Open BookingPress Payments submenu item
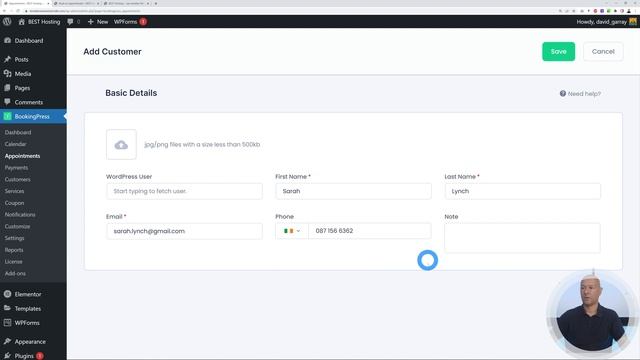This screenshot has width=640, height=360. [16, 168]
